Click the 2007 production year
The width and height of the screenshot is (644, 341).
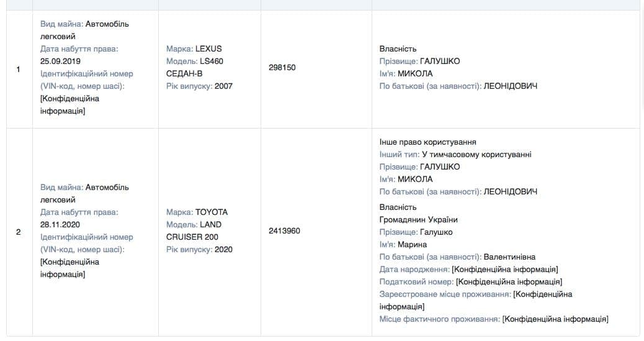(223, 86)
